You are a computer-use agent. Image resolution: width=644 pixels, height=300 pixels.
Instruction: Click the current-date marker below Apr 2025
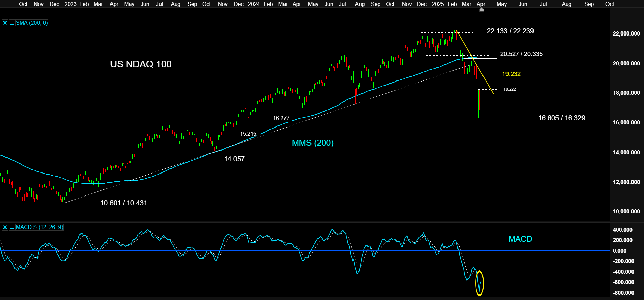481,10
